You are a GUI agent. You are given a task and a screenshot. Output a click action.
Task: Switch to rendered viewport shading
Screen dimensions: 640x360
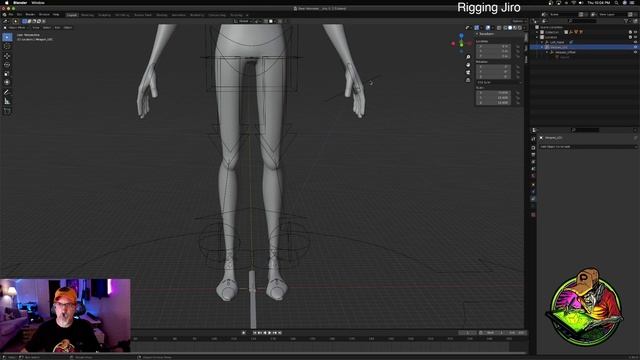click(520, 28)
